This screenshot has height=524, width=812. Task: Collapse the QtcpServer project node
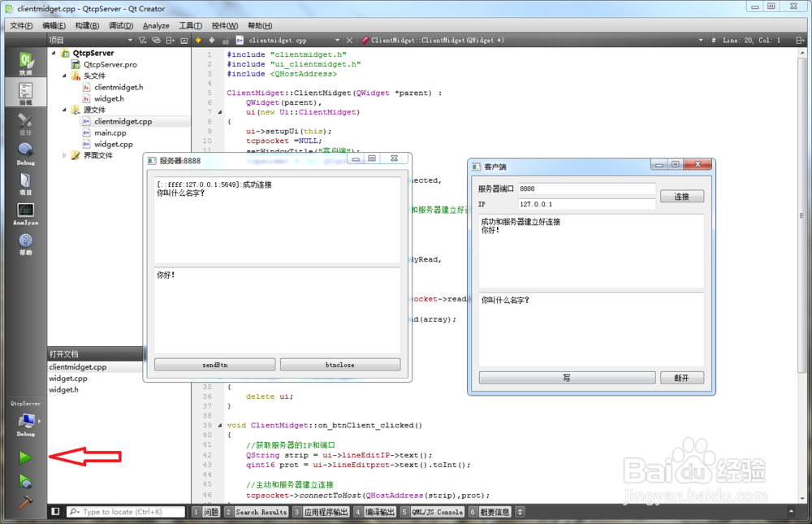(54, 53)
